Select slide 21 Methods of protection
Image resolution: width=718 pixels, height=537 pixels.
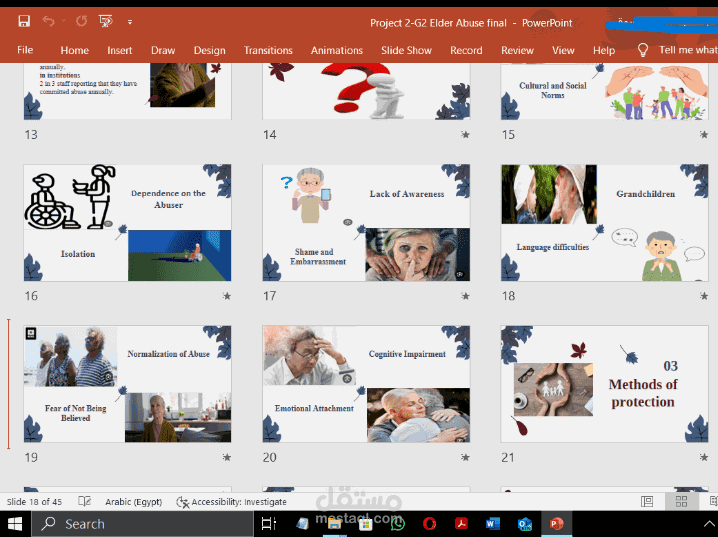[x=604, y=384]
